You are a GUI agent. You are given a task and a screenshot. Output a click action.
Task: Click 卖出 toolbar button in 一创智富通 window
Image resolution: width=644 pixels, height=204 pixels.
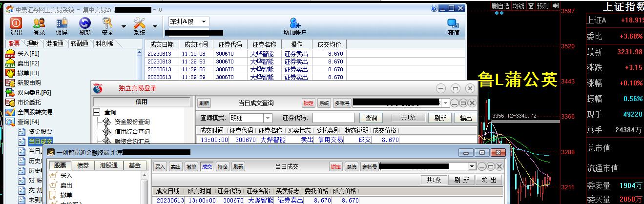(176, 166)
